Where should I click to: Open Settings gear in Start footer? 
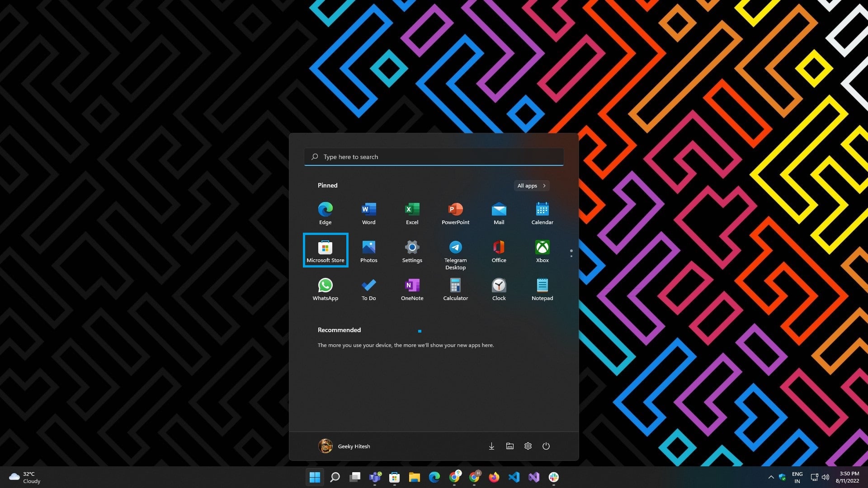(528, 446)
